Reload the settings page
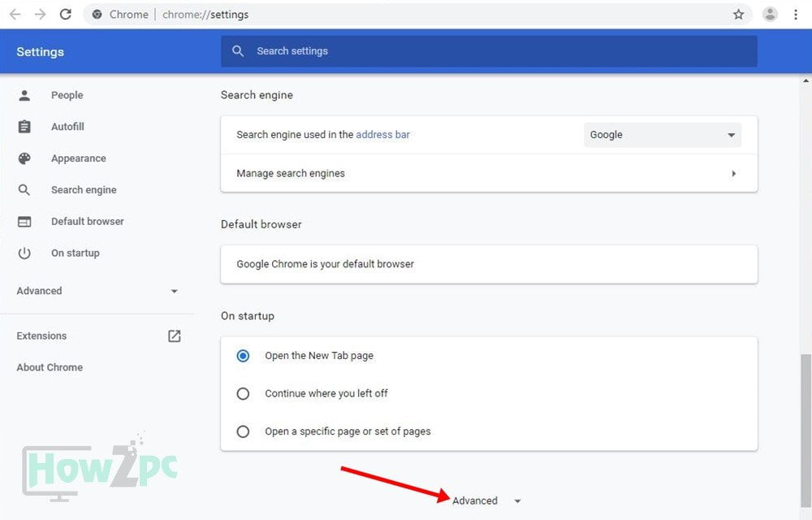Image resolution: width=812 pixels, height=520 pixels. click(65, 15)
